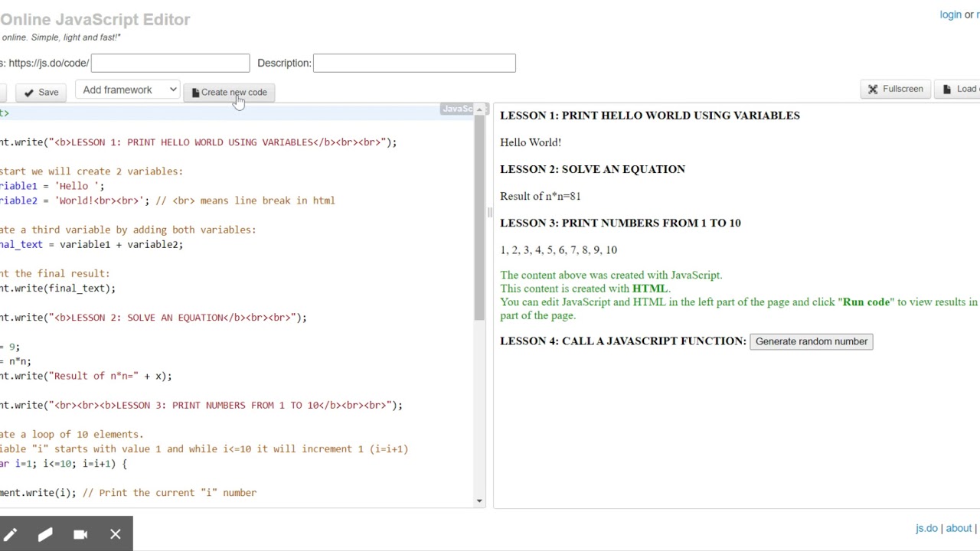Click the camera recording icon
This screenshot has height=551, width=980.
coord(80,534)
